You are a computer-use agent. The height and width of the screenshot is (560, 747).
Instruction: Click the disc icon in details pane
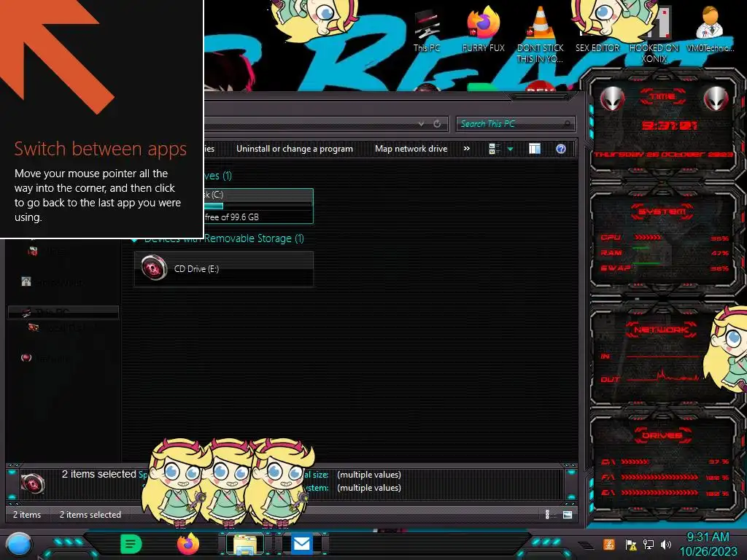(x=33, y=484)
